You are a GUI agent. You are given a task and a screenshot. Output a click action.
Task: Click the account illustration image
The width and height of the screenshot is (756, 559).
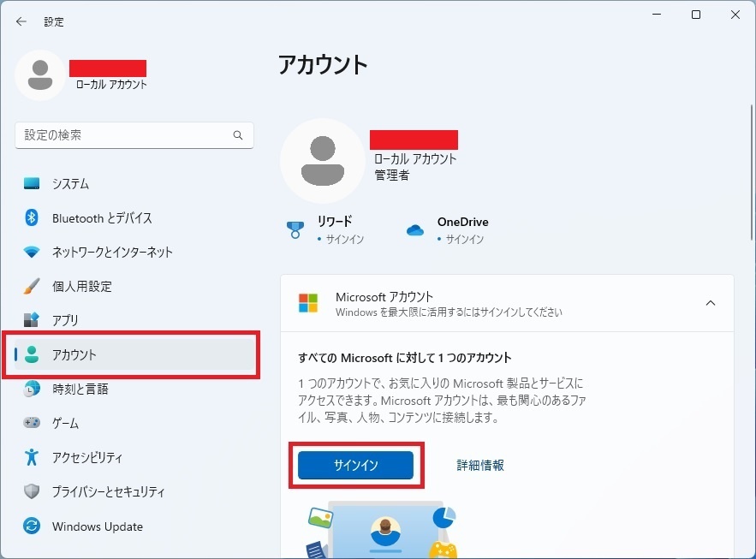click(x=382, y=529)
